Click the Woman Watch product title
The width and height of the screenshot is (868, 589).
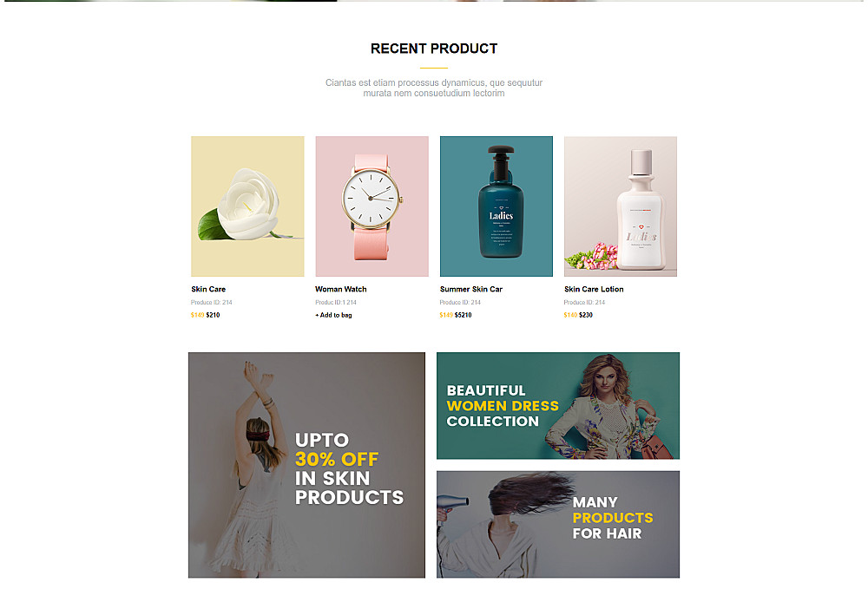tap(341, 289)
